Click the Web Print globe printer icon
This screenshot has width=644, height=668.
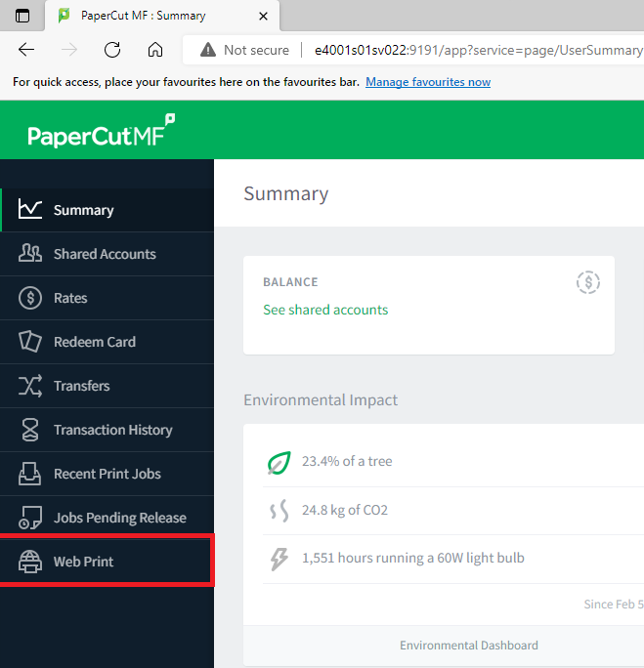[30, 562]
